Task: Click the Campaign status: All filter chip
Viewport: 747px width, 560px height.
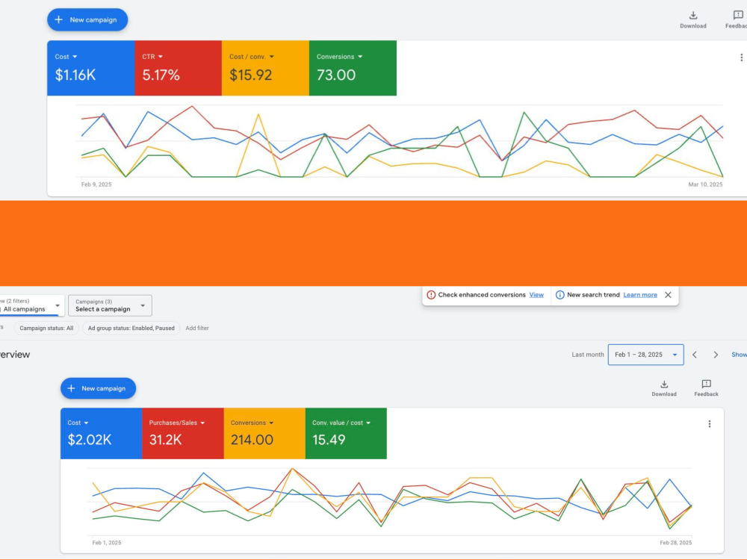Action: 46,328
